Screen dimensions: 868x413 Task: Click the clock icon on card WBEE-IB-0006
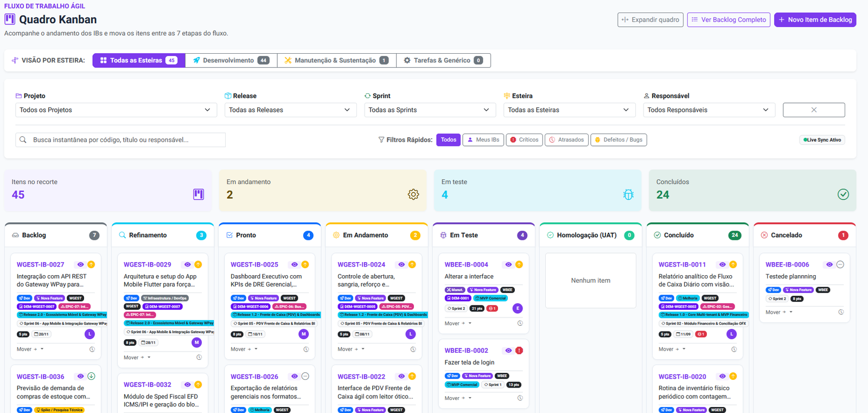click(x=841, y=312)
